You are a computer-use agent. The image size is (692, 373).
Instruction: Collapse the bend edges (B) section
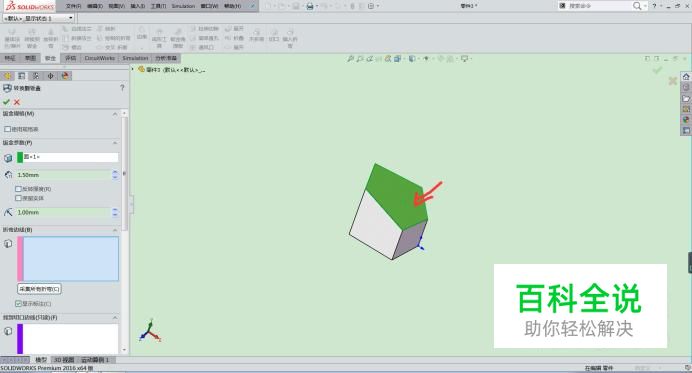(x=115, y=230)
